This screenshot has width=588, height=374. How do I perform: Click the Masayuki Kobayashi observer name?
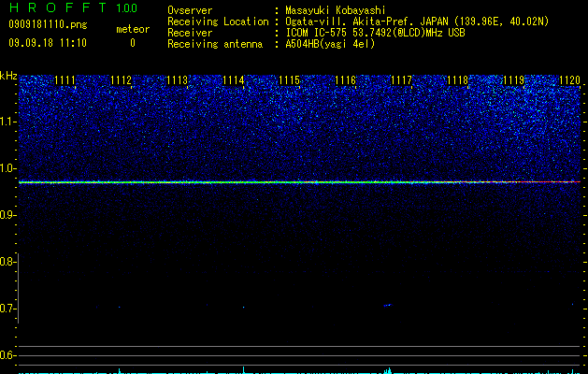[x=336, y=10]
